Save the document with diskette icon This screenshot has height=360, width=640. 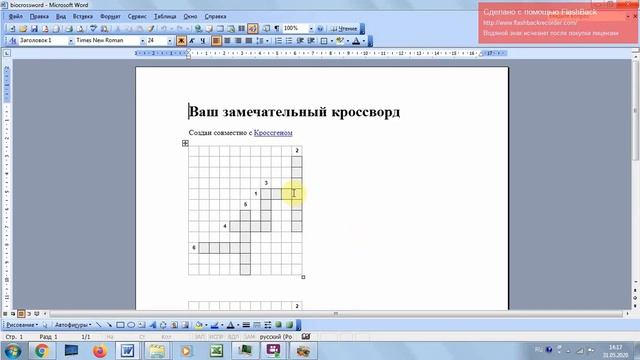(x=34, y=29)
